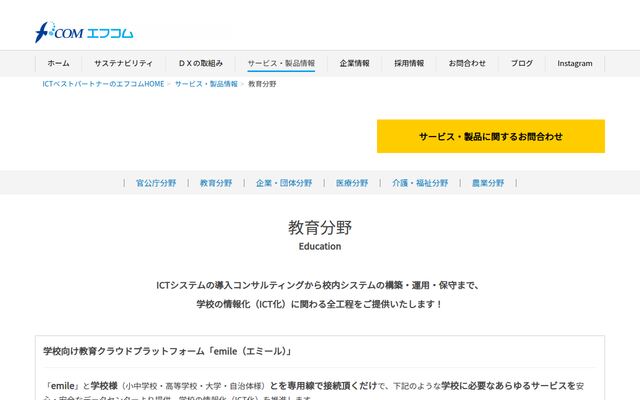Open the ブログ menu item
The height and width of the screenshot is (400, 640).
pyautogui.click(x=522, y=63)
